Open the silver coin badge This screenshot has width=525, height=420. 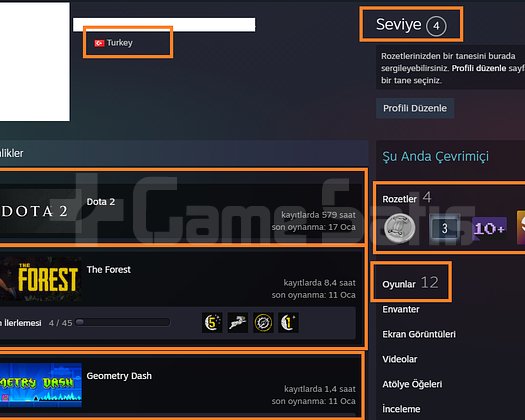pyautogui.click(x=399, y=228)
